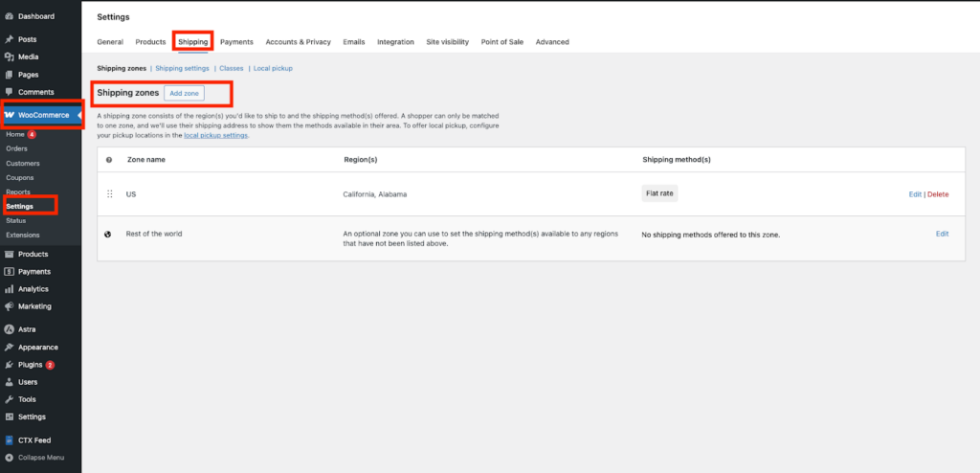
Task: Open WooCommerce Customers submenu item
Action: pos(23,164)
